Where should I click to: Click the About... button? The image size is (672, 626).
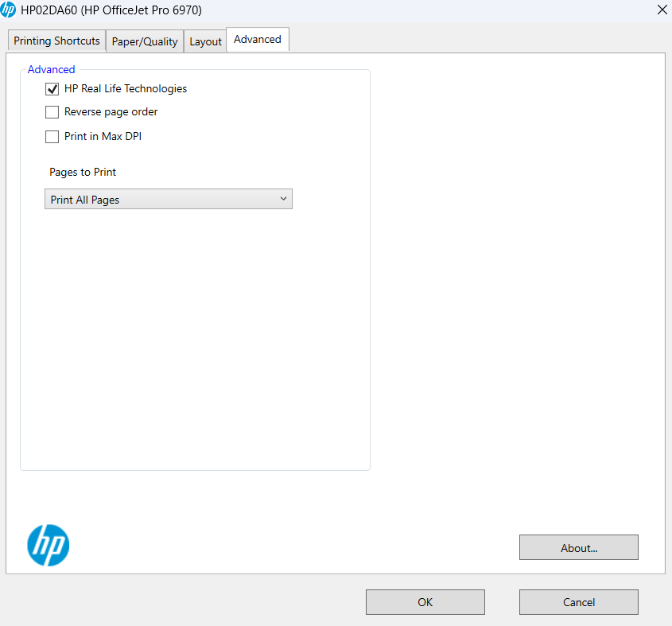[x=579, y=547]
